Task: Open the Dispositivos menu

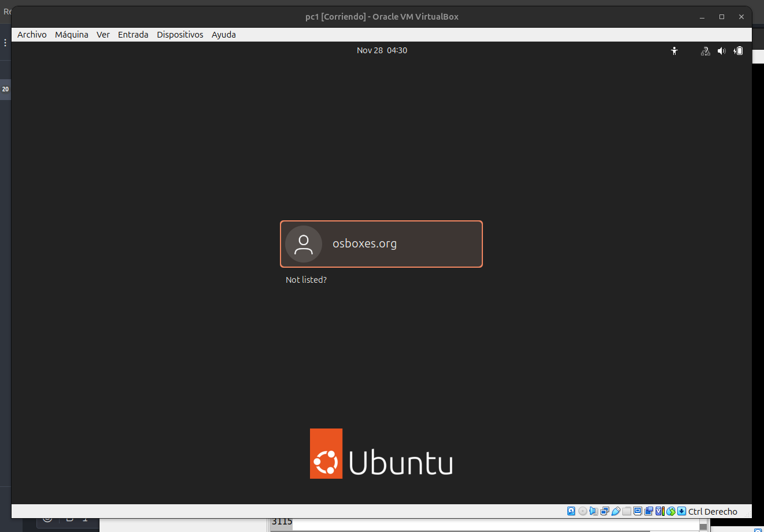Action: click(180, 35)
